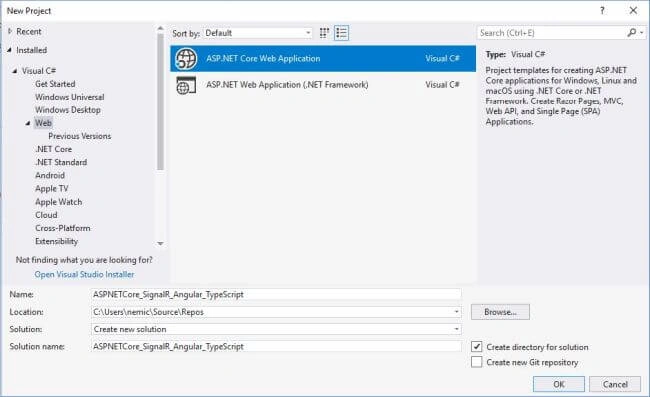This screenshot has height=397, width=650.
Task: Select .NET Standard category
Action: [61, 162]
